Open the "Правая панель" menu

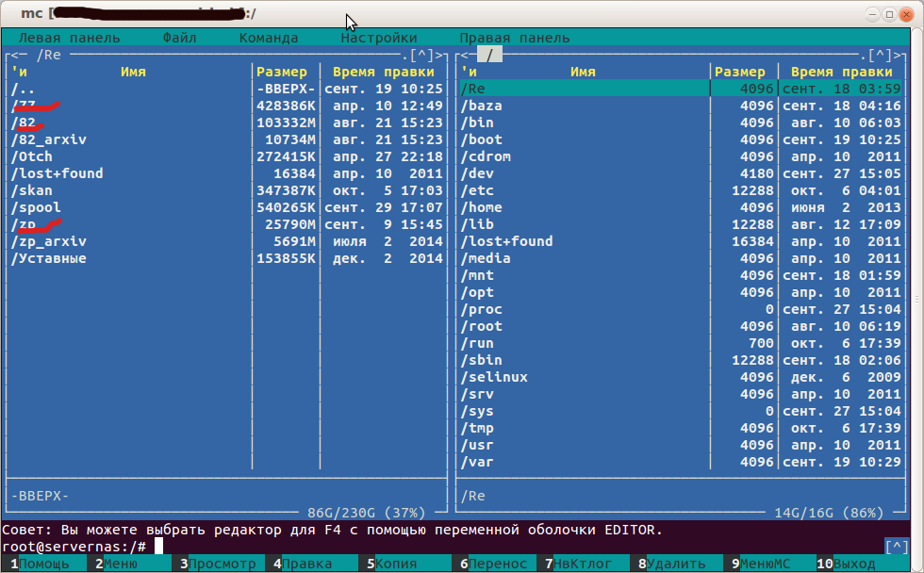coord(515,38)
